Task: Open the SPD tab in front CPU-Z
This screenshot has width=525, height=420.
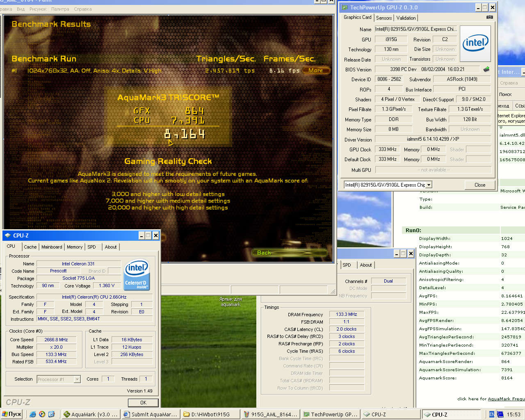Action: [x=92, y=247]
